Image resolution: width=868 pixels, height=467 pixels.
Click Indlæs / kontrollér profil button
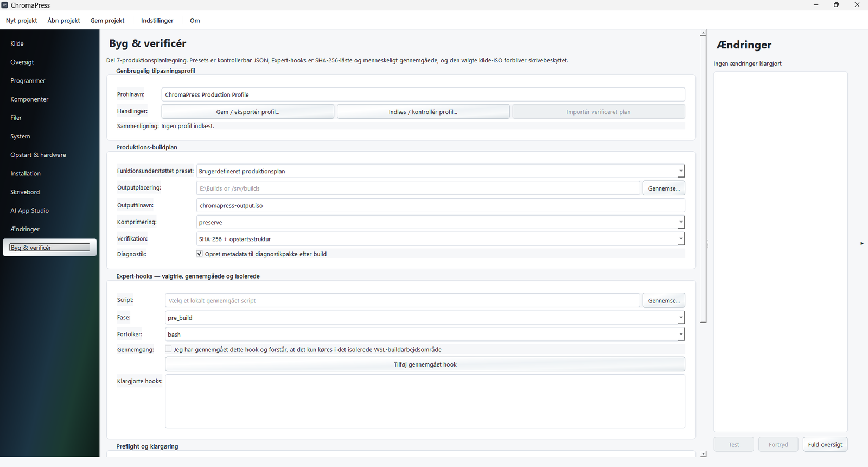tap(423, 112)
